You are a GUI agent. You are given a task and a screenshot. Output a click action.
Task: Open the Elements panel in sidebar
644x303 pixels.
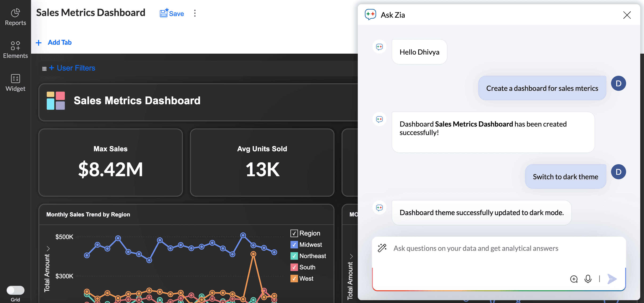[15, 50]
